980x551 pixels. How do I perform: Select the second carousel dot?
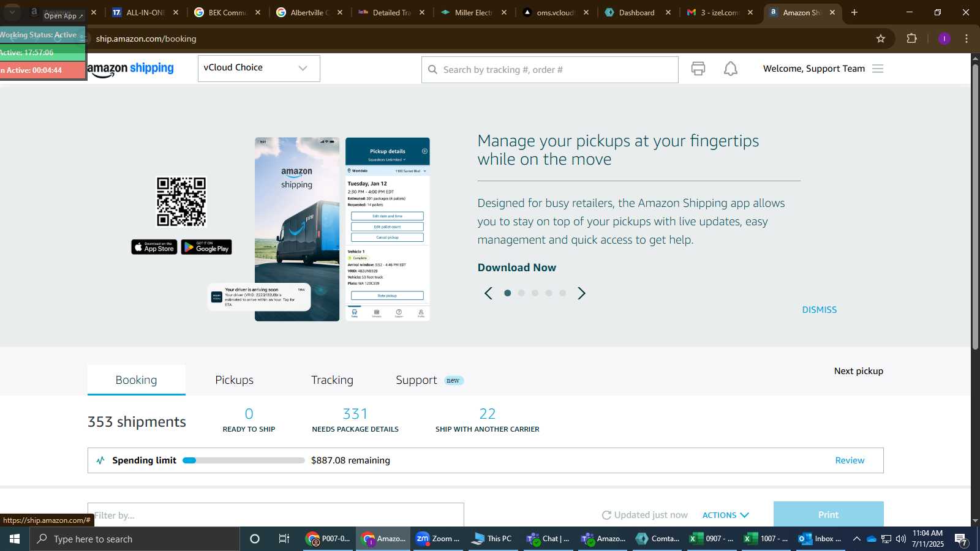[x=521, y=293]
